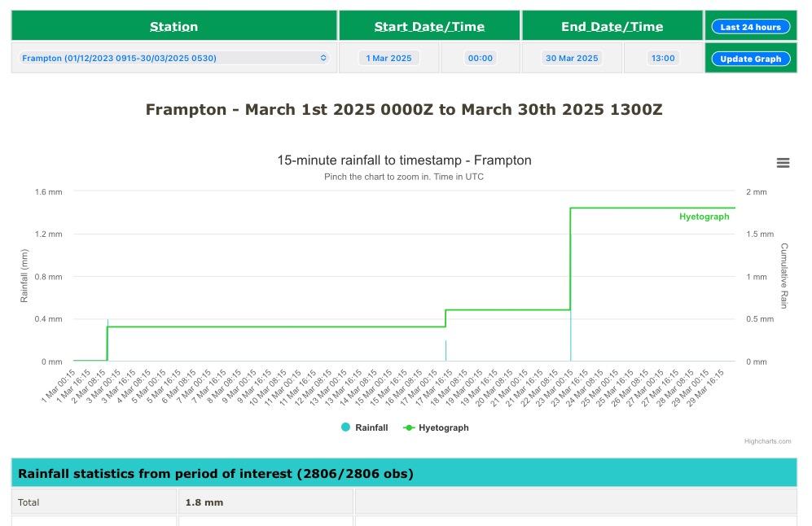
Task: Open the start date picker showing 1 Mar 2025
Action: pos(389,59)
